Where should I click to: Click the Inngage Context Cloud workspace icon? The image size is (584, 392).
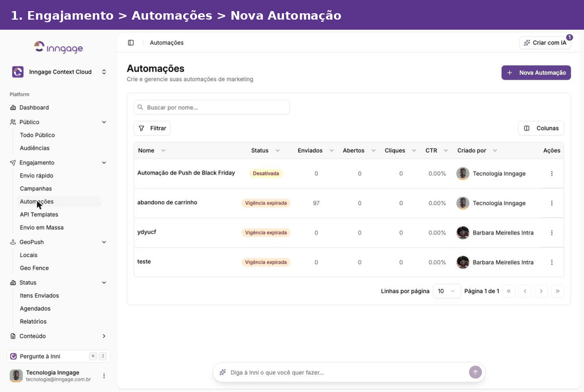point(18,72)
